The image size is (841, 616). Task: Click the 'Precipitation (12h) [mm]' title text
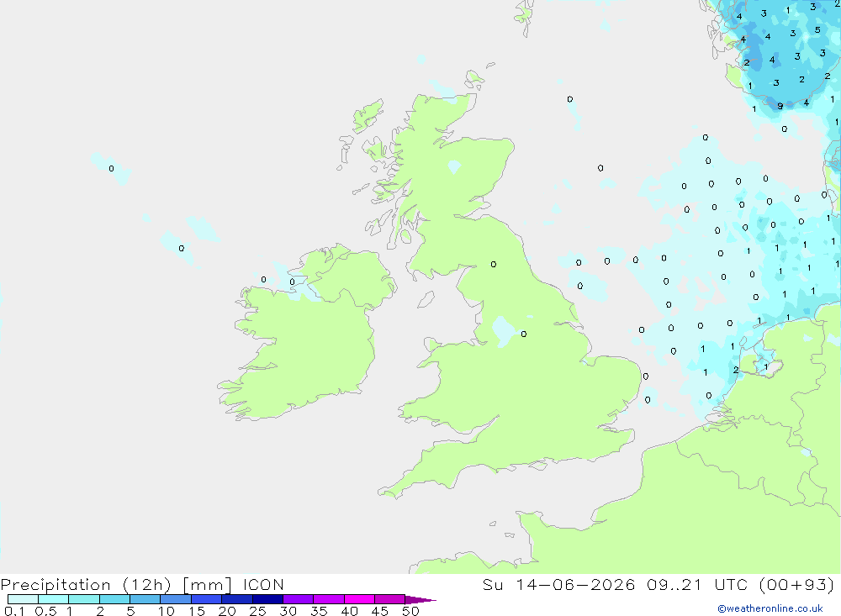tap(116, 585)
